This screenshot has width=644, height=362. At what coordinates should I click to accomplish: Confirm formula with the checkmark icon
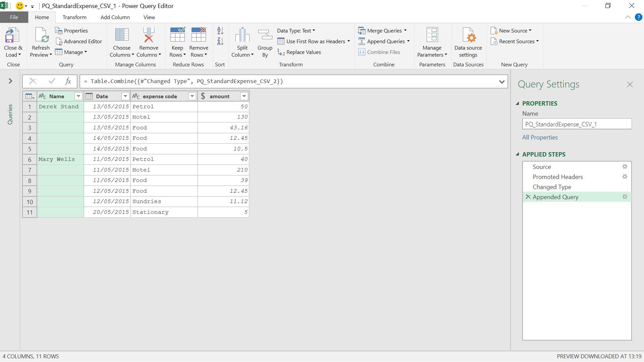pyautogui.click(x=52, y=81)
